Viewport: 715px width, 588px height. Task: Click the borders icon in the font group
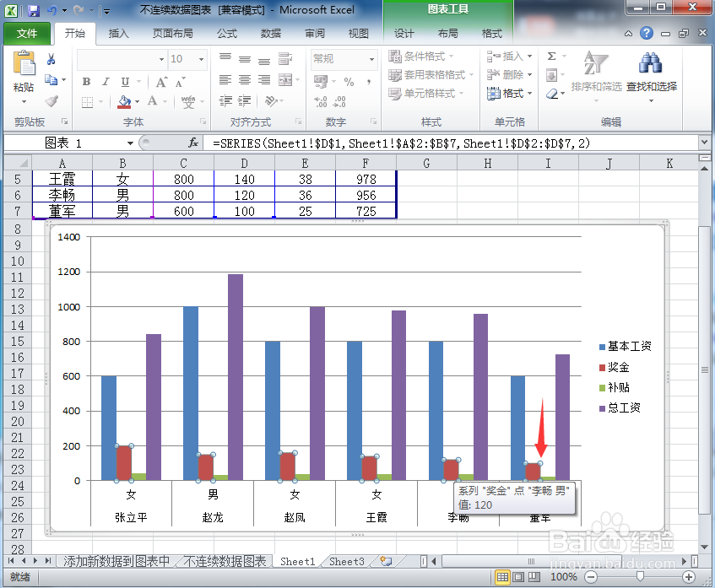click(x=87, y=101)
